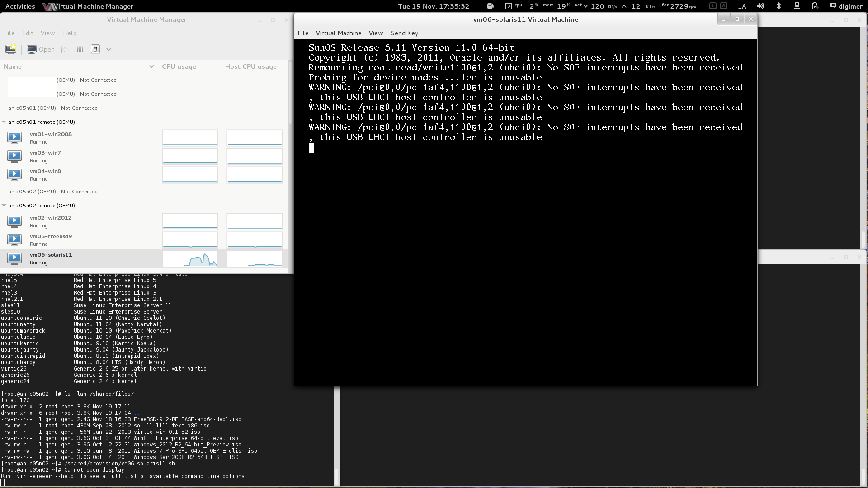Open the Send Key menu
The height and width of the screenshot is (488, 868).
click(404, 33)
